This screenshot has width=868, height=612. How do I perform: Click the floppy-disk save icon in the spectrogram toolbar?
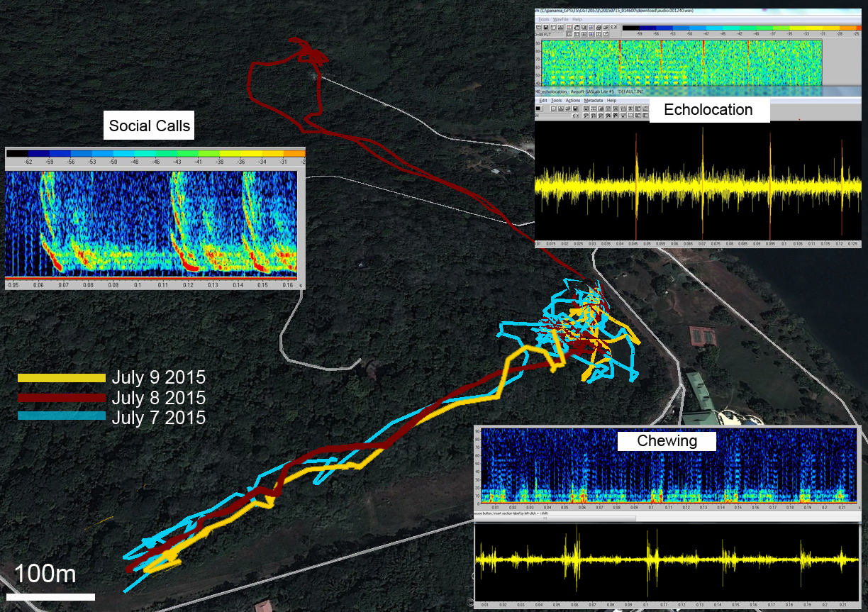[x=546, y=28]
